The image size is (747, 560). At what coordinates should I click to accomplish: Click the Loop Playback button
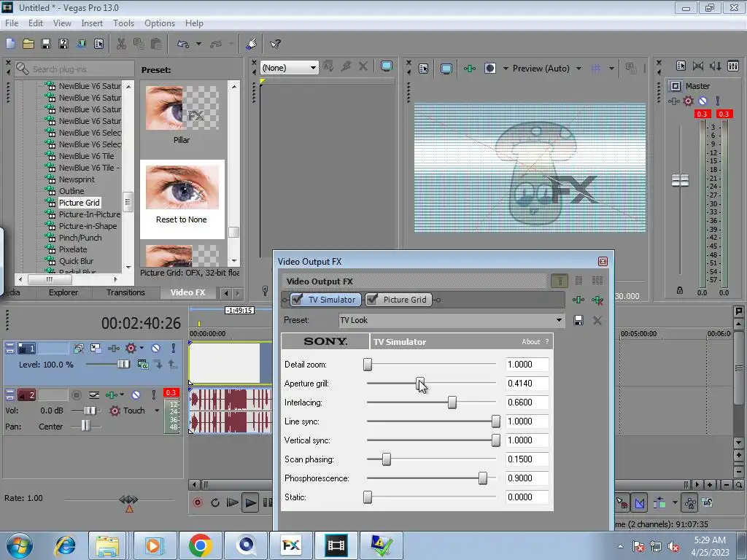click(x=215, y=502)
